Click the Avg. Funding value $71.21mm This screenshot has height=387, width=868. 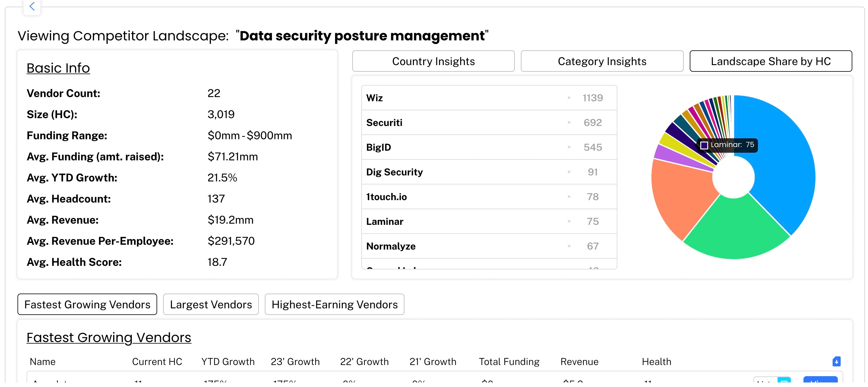233,157
